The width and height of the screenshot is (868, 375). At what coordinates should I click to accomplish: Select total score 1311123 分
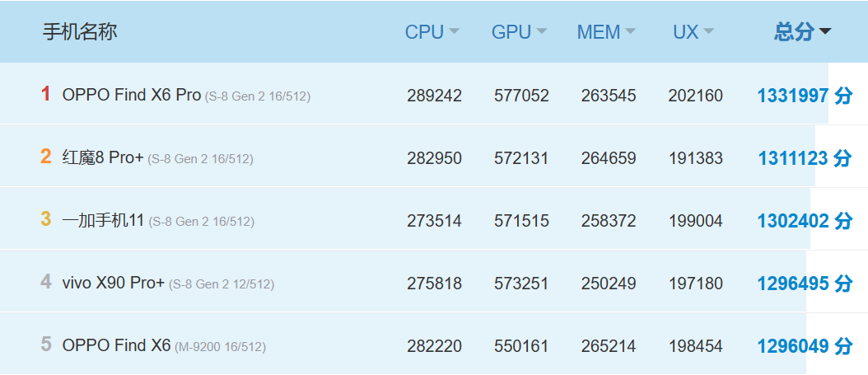[805, 158]
